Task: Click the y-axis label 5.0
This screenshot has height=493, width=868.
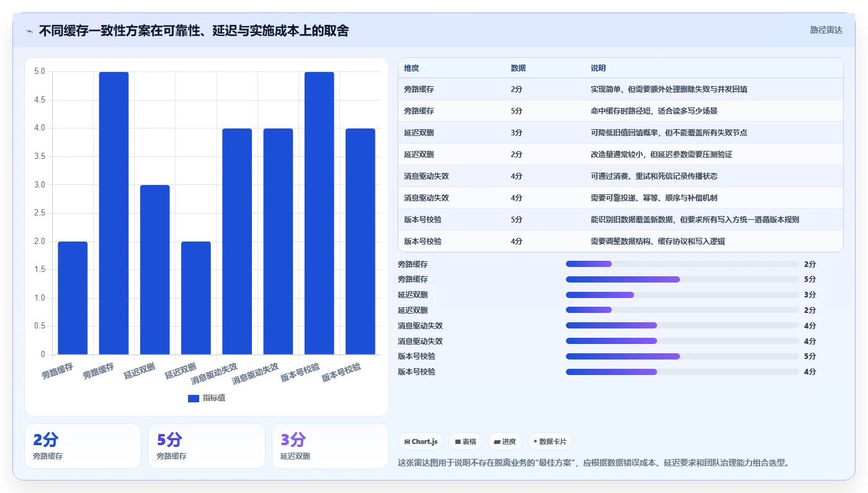Action: [40, 71]
